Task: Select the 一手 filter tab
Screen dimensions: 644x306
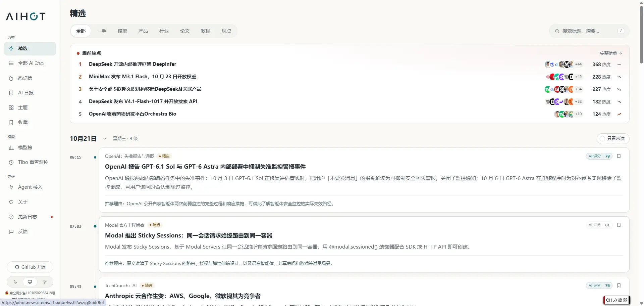Action: [102, 31]
